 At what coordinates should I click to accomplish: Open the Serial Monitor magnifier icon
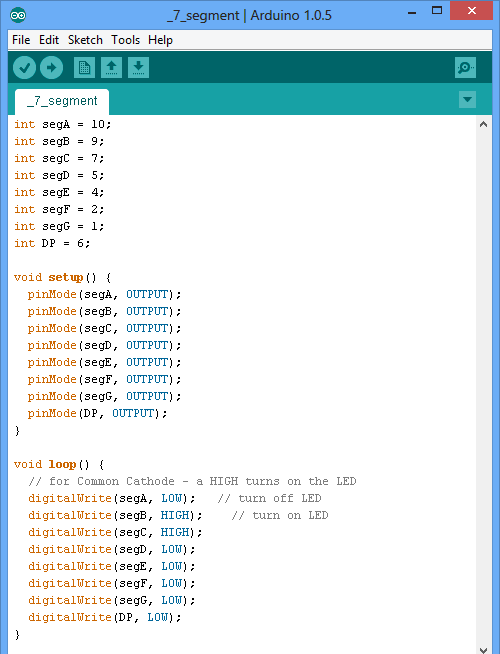tap(465, 68)
